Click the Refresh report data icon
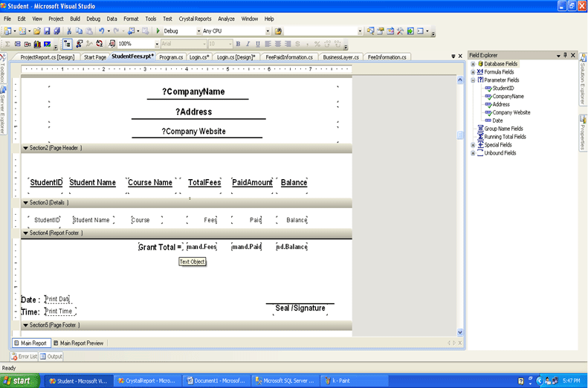 99,45
